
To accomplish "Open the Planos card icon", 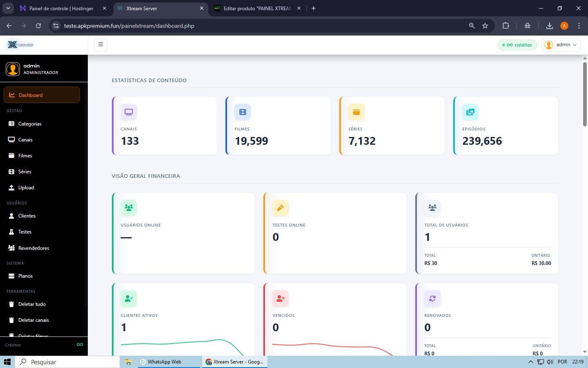I will click(x=11, y=276).
